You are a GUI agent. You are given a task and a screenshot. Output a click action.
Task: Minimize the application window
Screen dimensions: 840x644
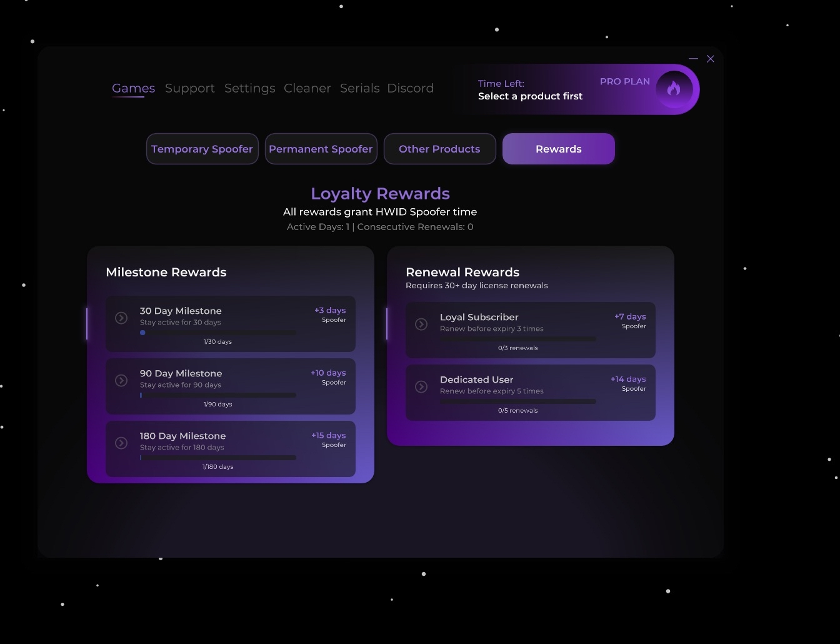(x=693, y=59)
